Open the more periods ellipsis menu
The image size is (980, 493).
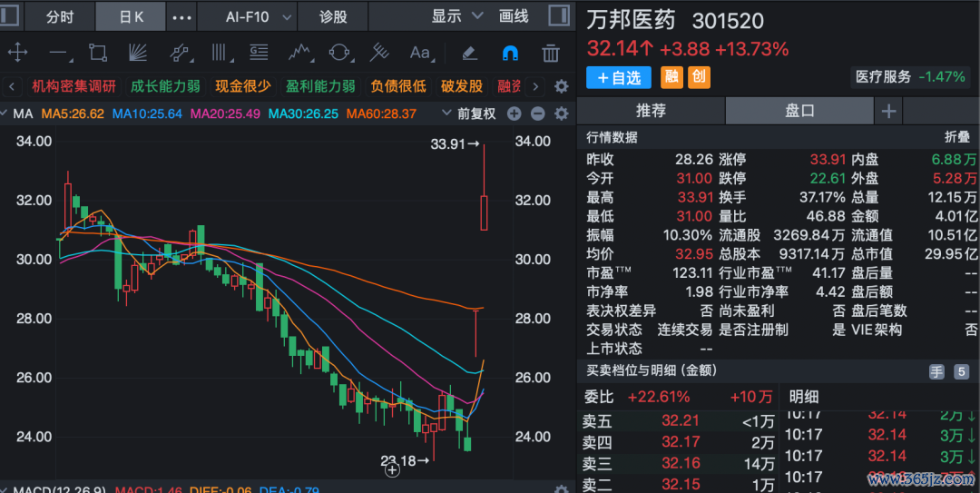pyautogui.click(x=181, y=17)
